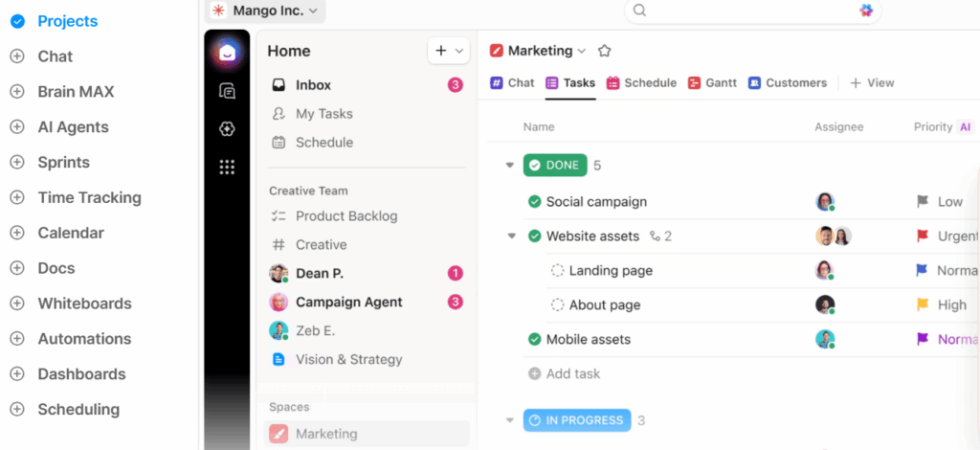Open the Vision & Strategy doc
Image resolution: width=980 pixels, height=450 pixels.
click(367, 359)
